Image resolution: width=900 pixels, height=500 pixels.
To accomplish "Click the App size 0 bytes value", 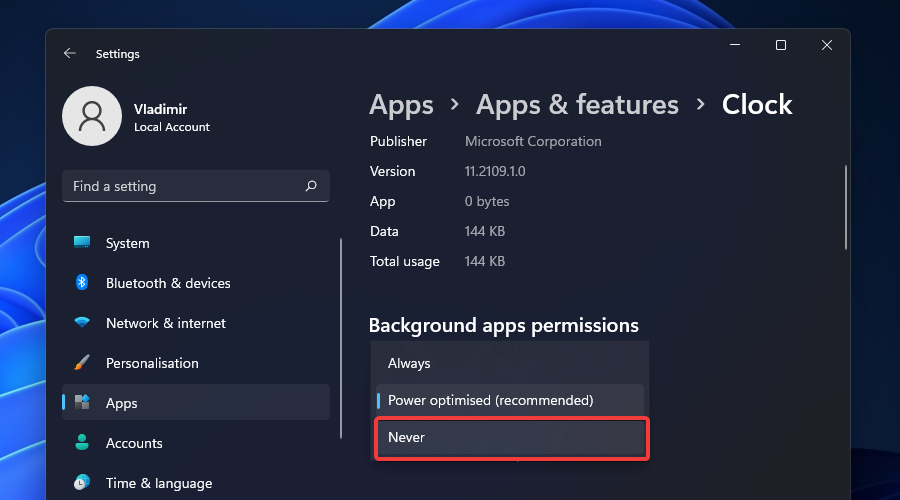I will coord(487,201).
